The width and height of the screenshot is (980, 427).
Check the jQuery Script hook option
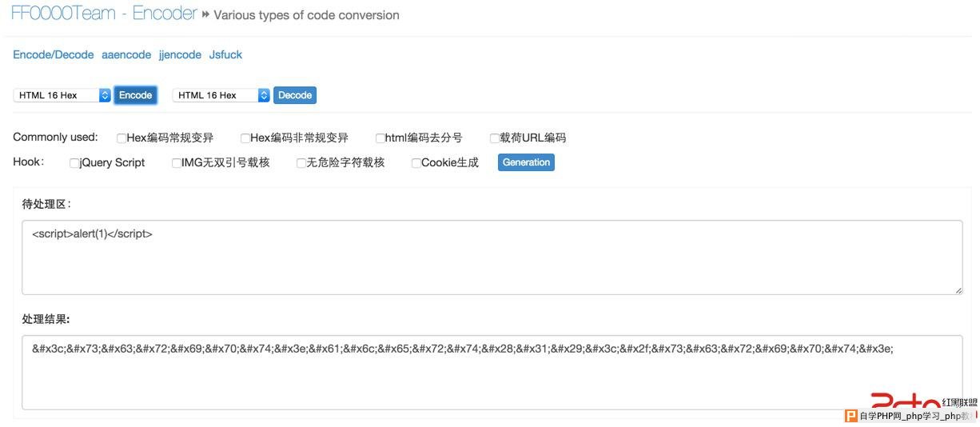(74, 163)
